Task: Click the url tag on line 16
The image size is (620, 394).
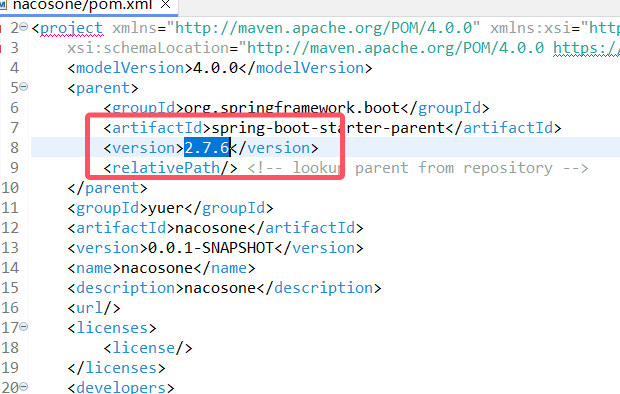Action: tap(94, 308)
